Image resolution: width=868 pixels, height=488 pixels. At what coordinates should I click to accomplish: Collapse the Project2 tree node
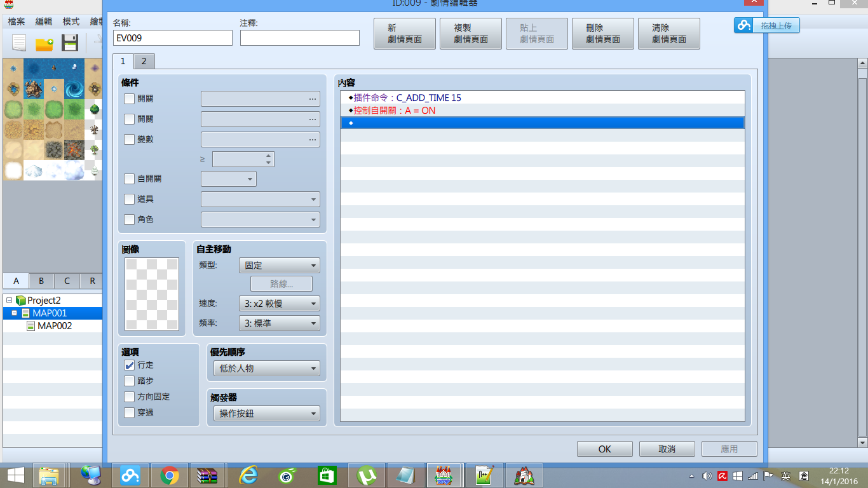9,301
